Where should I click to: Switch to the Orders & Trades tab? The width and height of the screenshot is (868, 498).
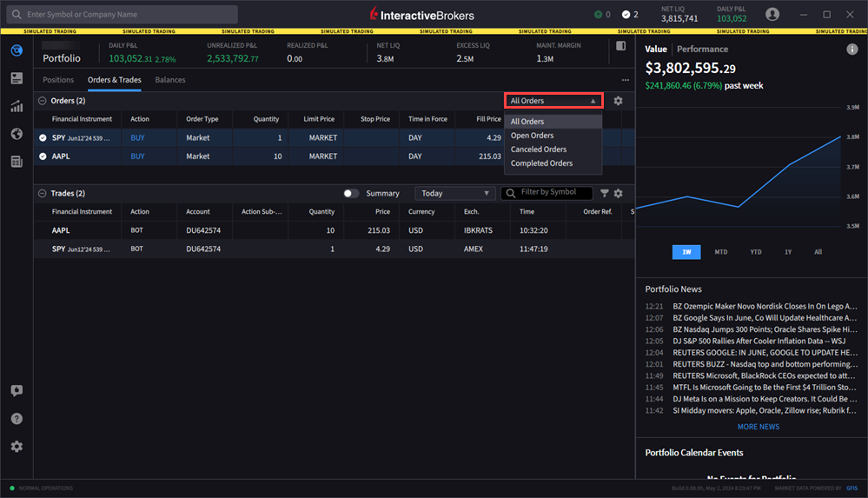coord(114,80)
